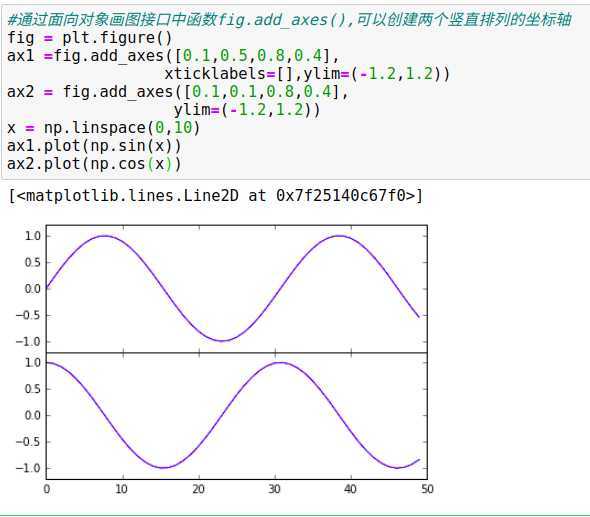Click the -1.0 y-axis label of upper plot
590x517 pixels.
coord(28,342)
